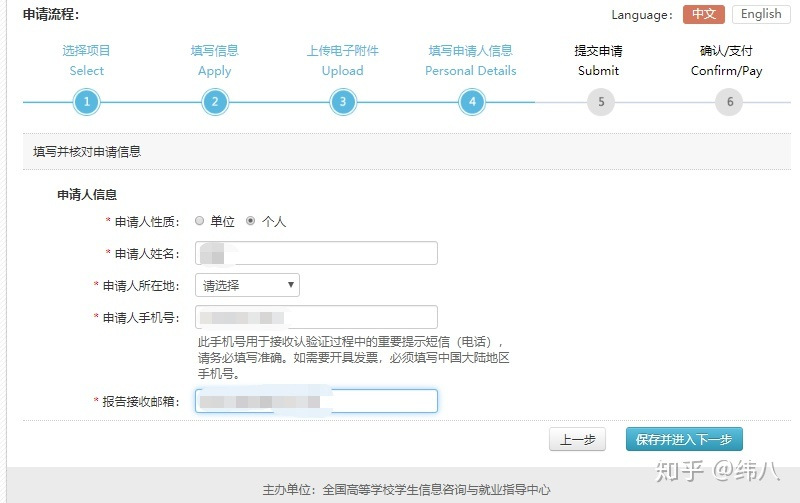
Task: Go to the 上传电子附件 Upload step label
Action: click(343, 60)
